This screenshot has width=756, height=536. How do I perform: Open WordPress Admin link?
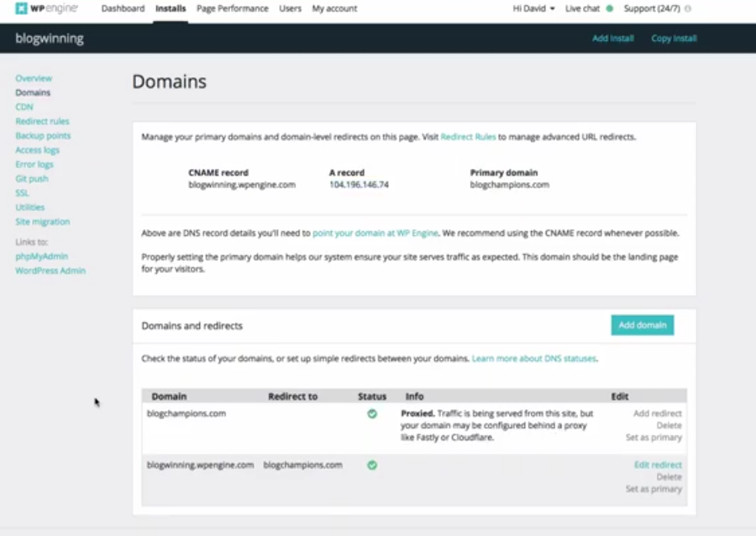(x=50, y=271)
